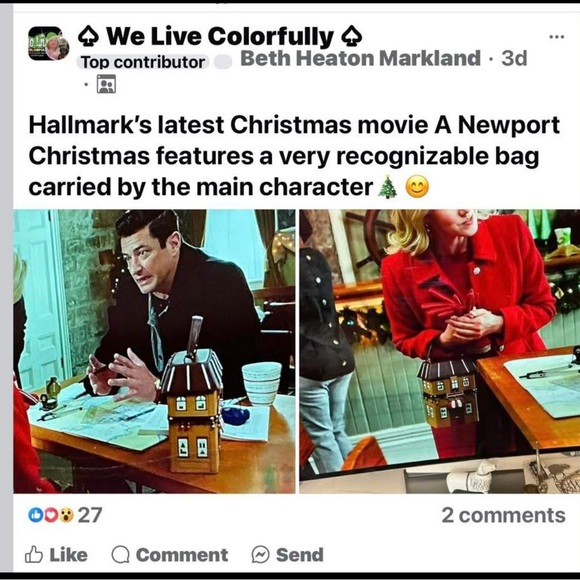This screenshot has width=580, height=580.
Task: Open Beth Heaton Markland's profile
Action: click(x=360, y=58)
